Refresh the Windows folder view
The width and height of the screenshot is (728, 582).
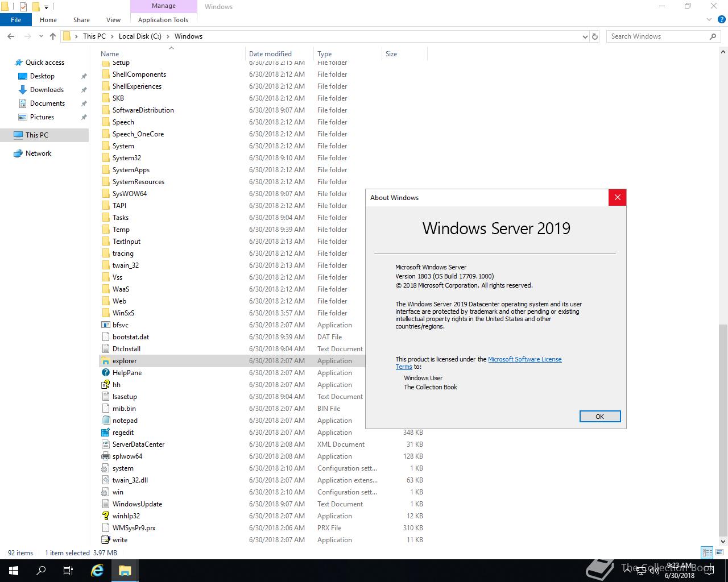pyautogui.click(x=595, y=36)
